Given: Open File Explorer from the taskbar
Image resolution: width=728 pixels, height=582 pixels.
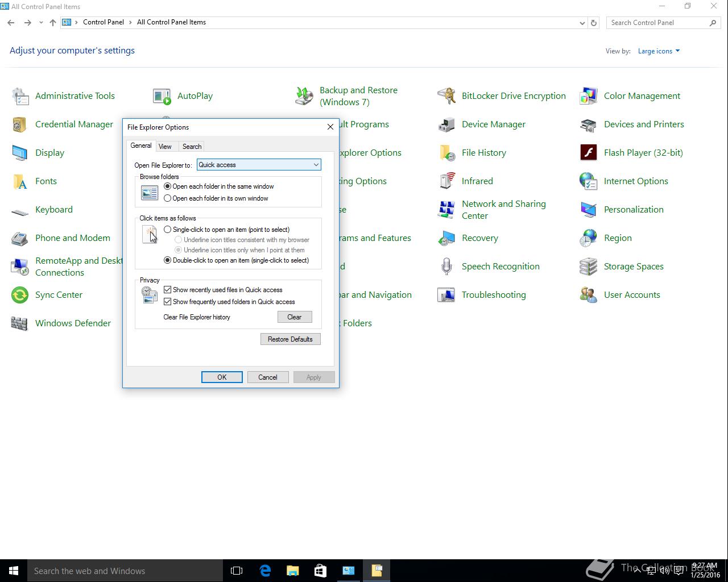Looking at the screenshot, I should [x=293, y=571].
